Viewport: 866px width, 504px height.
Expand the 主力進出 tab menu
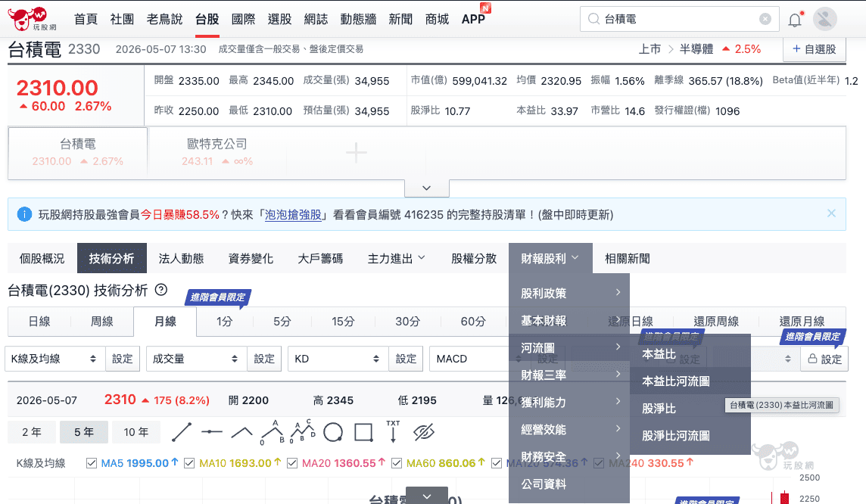[396, 258]
